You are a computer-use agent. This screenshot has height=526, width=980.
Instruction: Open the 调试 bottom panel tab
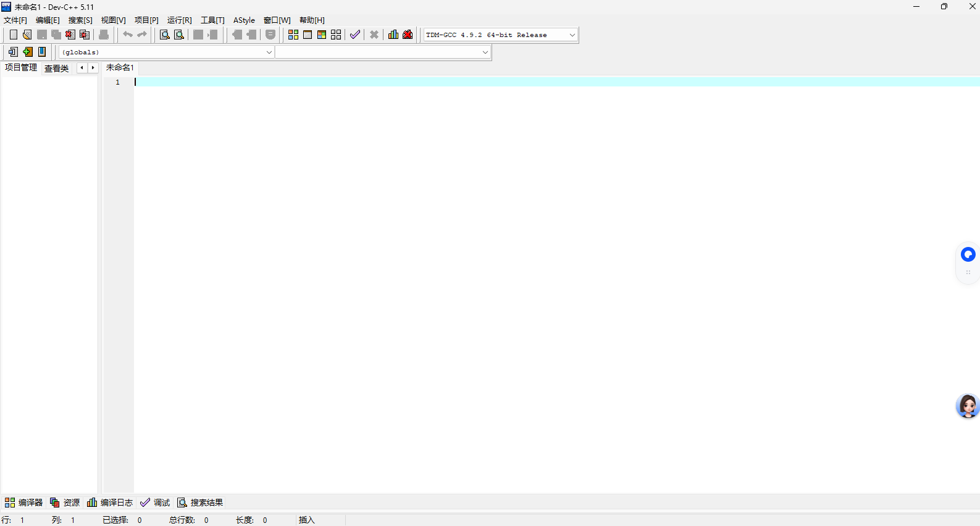(155, 503)
